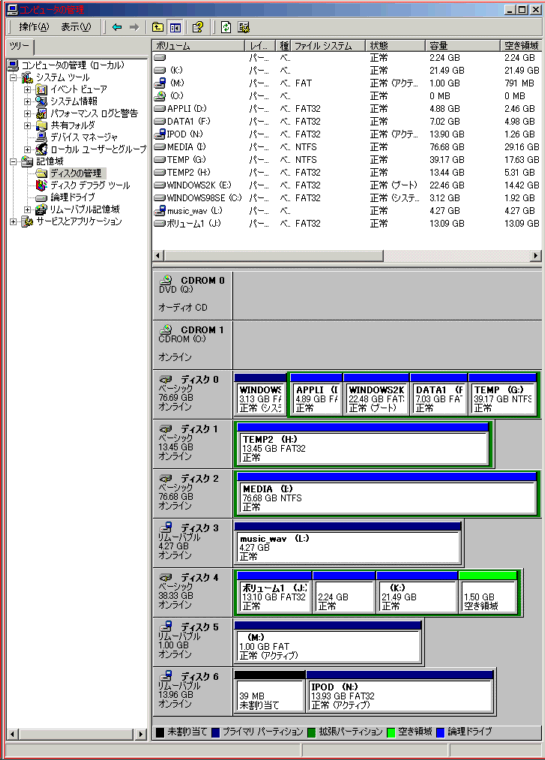
Task: Open the 表示(V) menu
Action: tap(76, 27)
